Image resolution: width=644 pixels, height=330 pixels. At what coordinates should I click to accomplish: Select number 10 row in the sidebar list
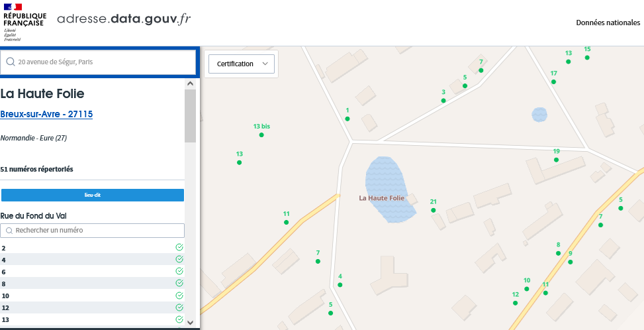(x=93, y=296)
